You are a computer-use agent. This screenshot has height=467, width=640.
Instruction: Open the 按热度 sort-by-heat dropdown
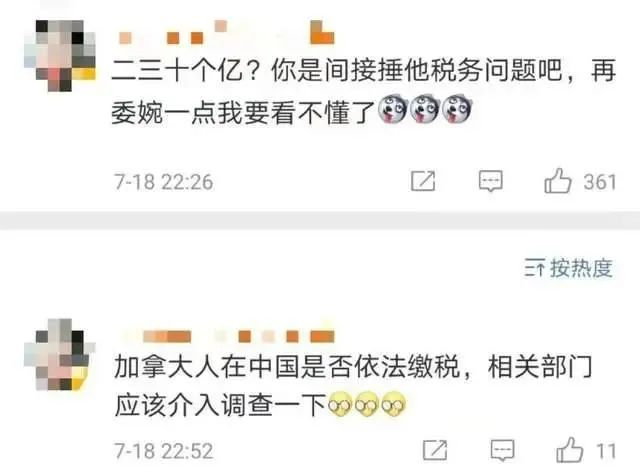pos(569,268)
